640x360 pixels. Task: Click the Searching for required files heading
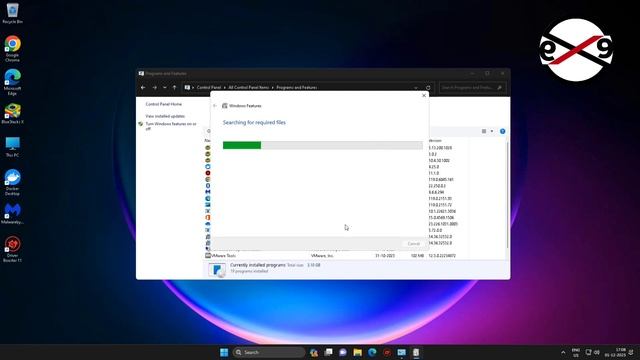point(254,122)
